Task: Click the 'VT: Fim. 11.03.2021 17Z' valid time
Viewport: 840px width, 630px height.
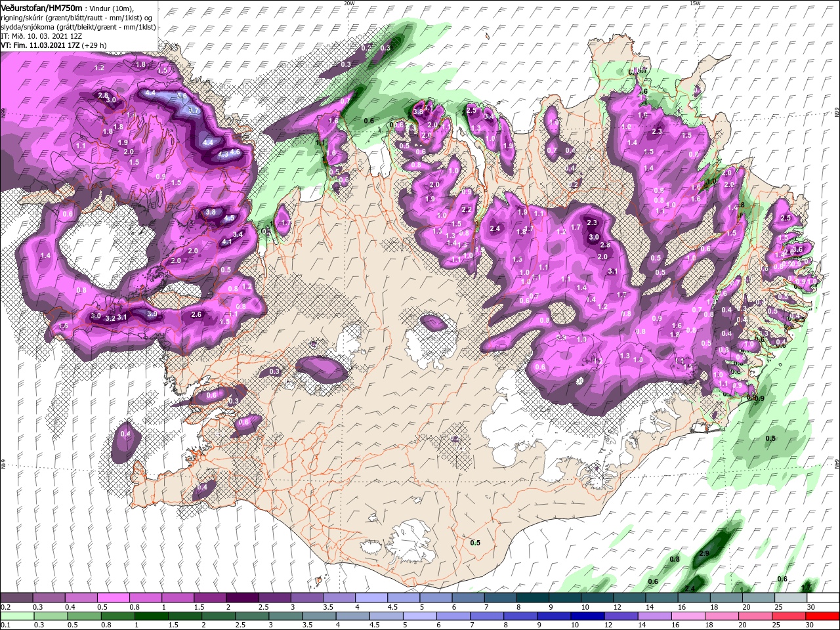Action: point(41,45)
